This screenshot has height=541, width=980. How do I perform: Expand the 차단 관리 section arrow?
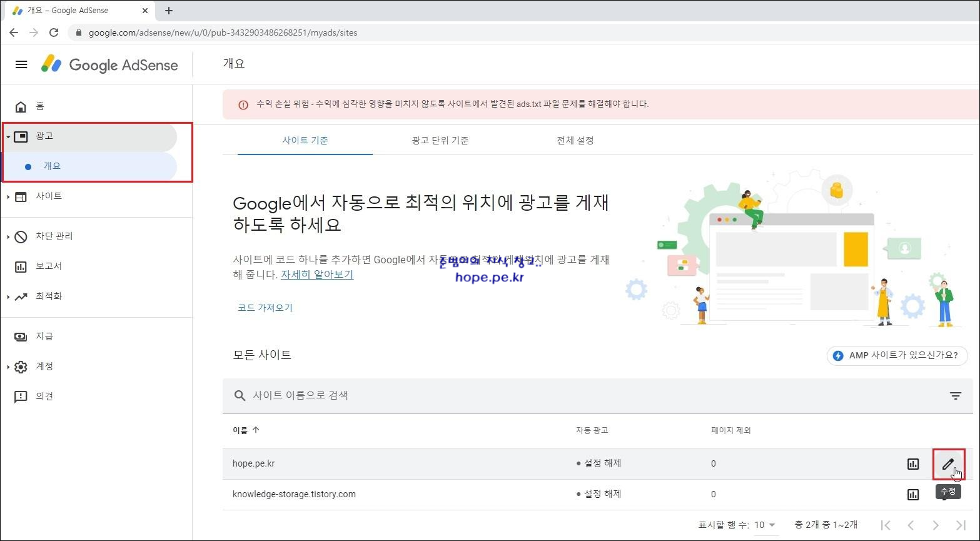click(x=8, y=237)
